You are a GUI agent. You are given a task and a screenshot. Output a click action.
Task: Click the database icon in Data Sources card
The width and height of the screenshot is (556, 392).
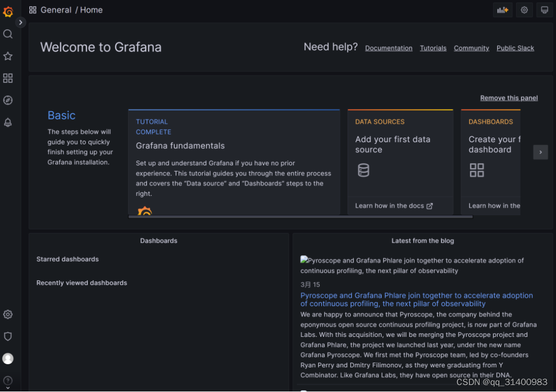click(x=364, y=170)
